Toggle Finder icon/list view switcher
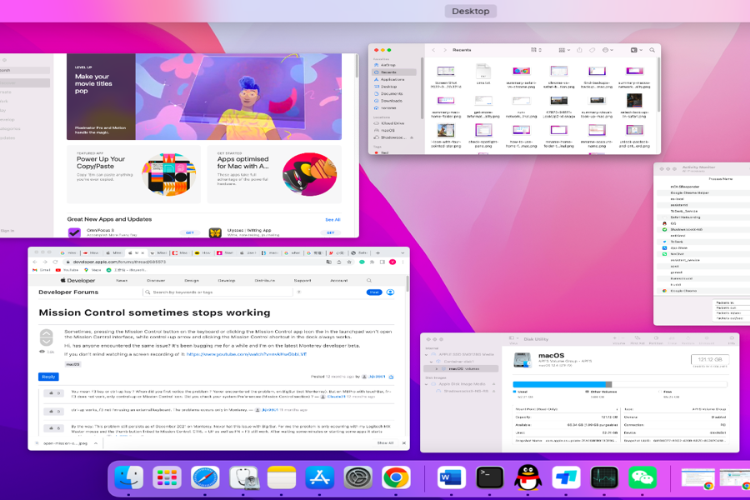 click(536, 50)
